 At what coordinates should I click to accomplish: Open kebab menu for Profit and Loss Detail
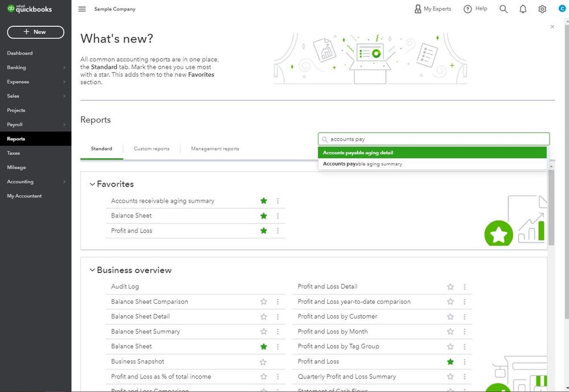pyautogui.click(x=465, y=287)
